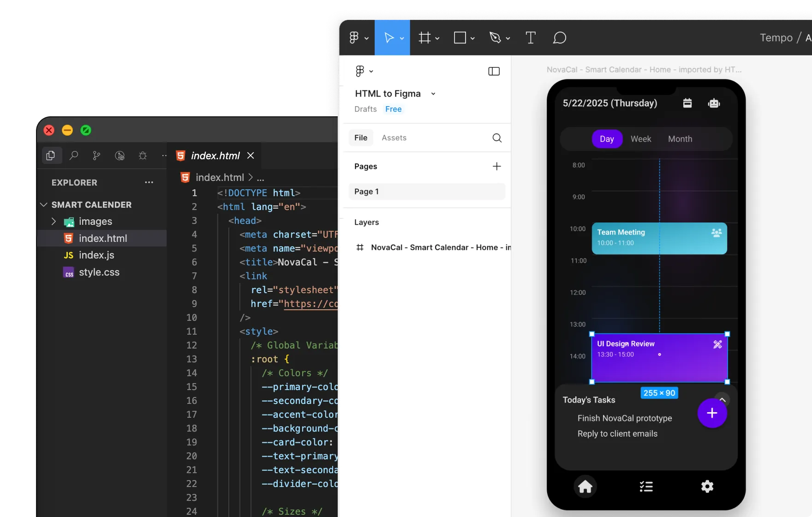Image resolution: width=812 pixels, height=517 pixels.
Task: Click the calendar icon in phone header
Action: [687, 103]
